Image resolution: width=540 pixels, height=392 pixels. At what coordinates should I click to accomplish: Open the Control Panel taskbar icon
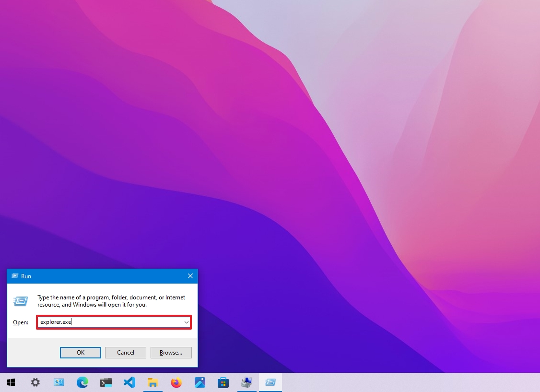point(59,382)
